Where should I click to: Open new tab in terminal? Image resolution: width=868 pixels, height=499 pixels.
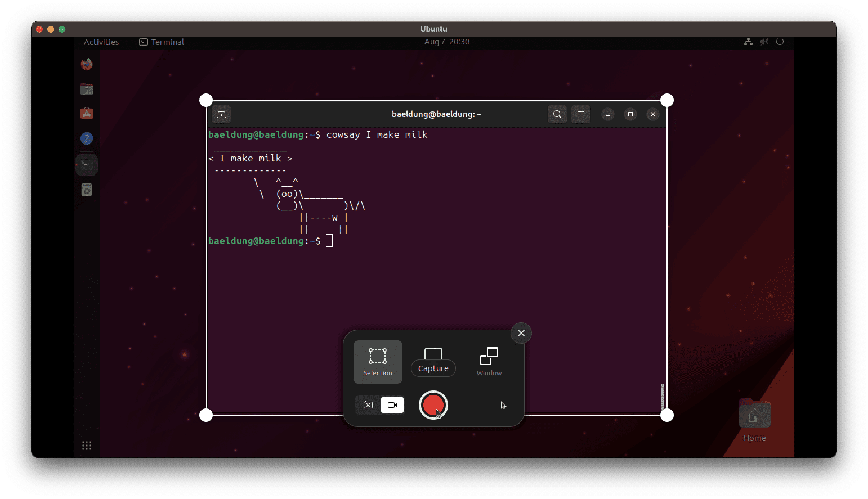coord(221,114)
